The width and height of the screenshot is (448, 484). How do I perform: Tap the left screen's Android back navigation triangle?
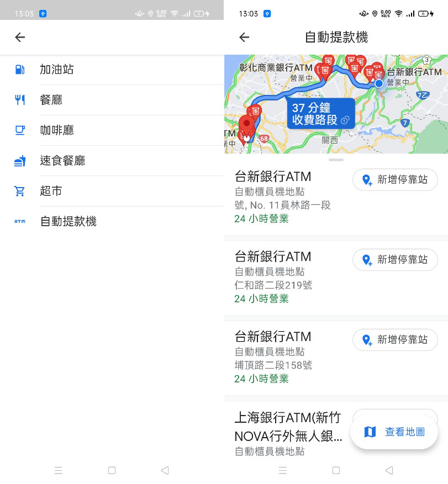[165, 470]
